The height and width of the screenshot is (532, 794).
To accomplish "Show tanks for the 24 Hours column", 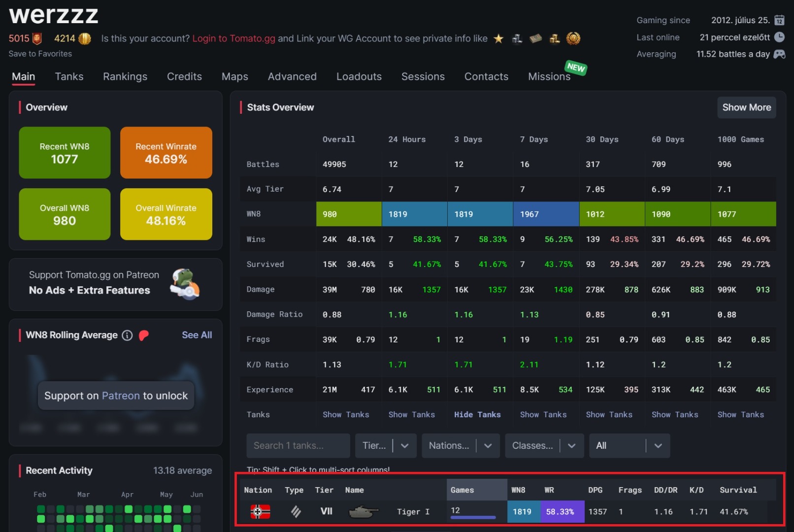I will point(412,415).
